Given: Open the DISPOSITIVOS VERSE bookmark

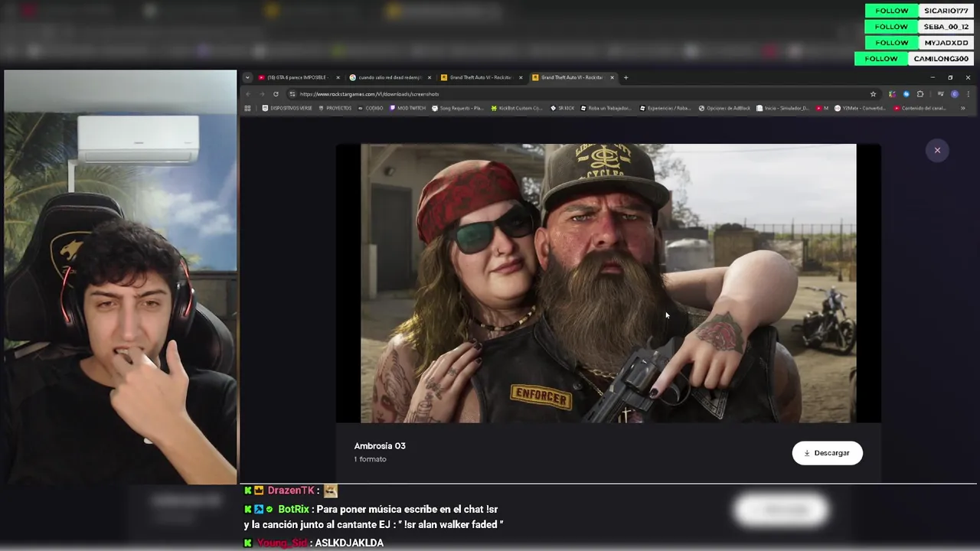Looking at the screenshot, I should coord(287,108).
